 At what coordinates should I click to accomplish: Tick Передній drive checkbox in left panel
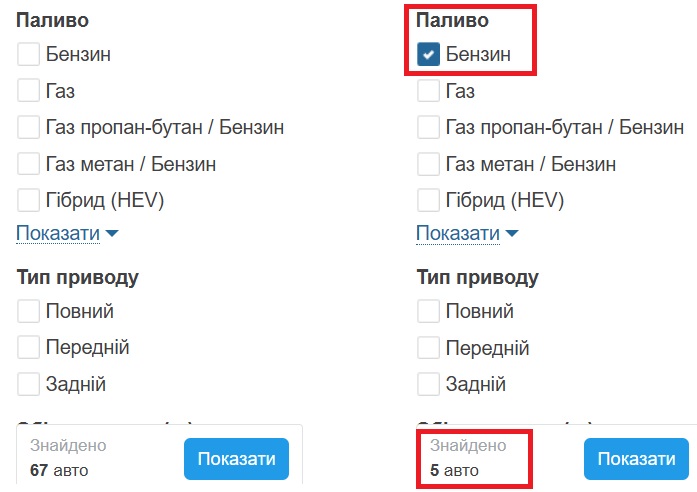point(29,348)
